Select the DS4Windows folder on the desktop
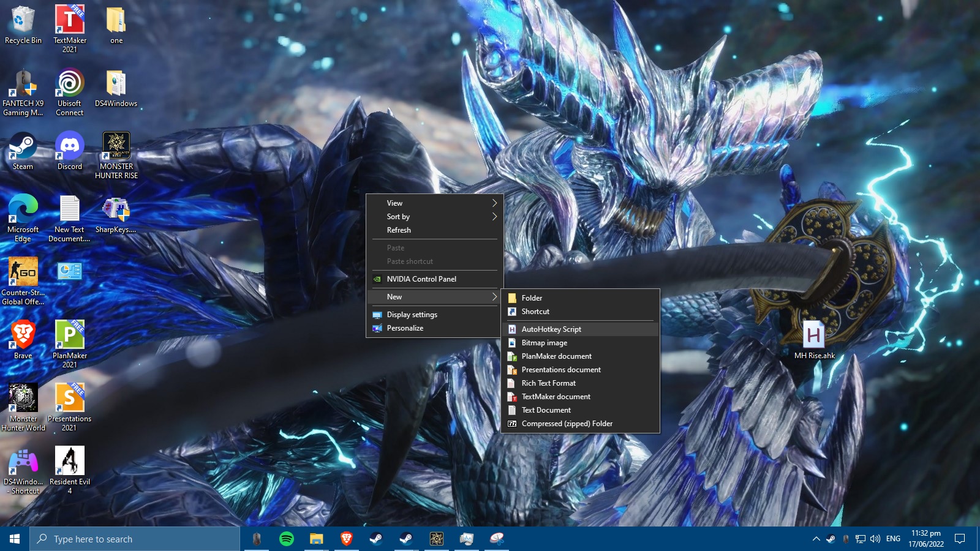Image resolution: width=980 pixels, height=551 pixels. click(116, 89)
